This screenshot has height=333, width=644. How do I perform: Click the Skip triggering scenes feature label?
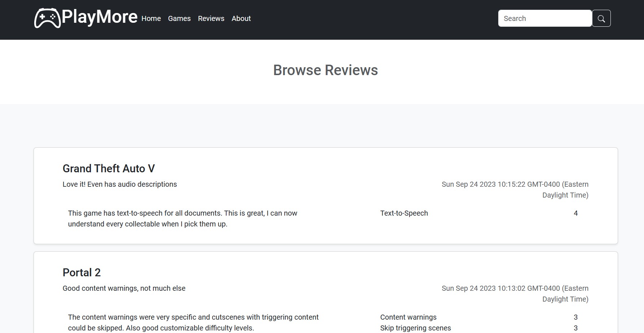click(416, 328)
